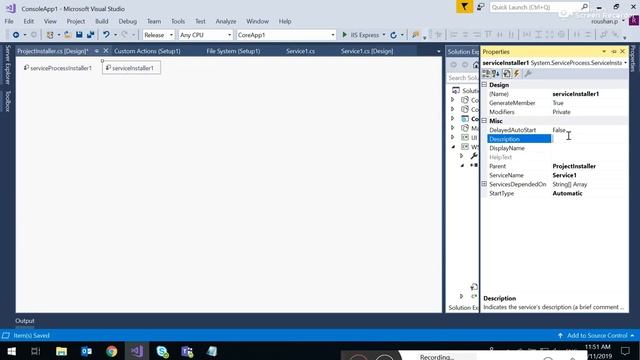Click the DisplayName property value field

tap(590, 148)
